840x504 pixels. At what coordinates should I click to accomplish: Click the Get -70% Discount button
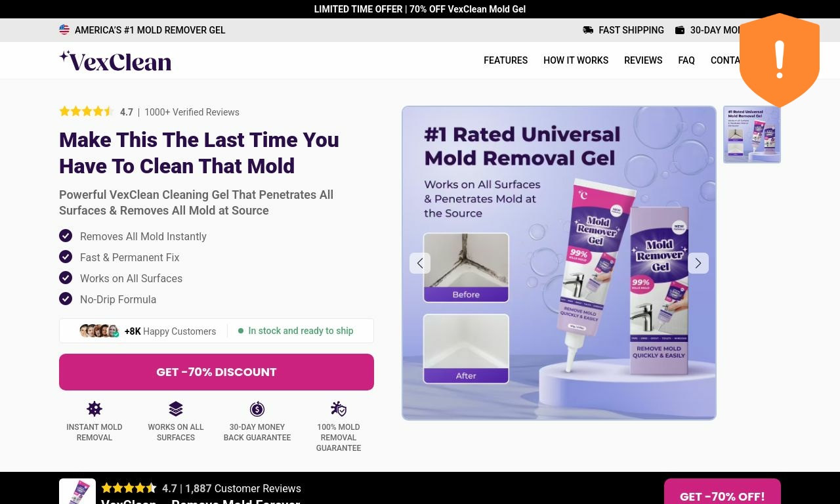click(217, 372)
